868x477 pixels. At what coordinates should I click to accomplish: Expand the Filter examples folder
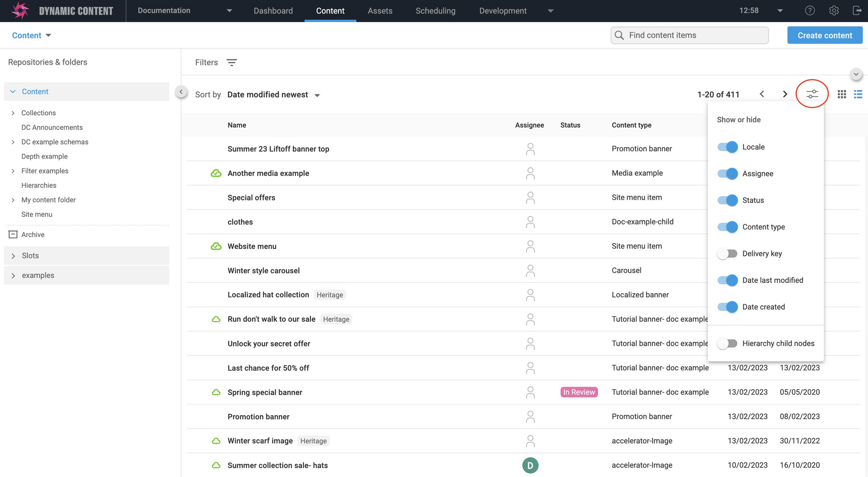point(13,171)
